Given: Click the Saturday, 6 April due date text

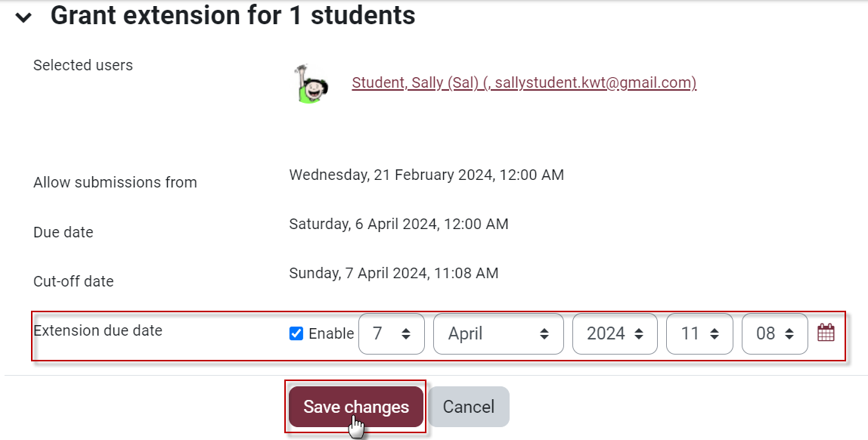Looking at the screenshot, I should coord(398,225).
